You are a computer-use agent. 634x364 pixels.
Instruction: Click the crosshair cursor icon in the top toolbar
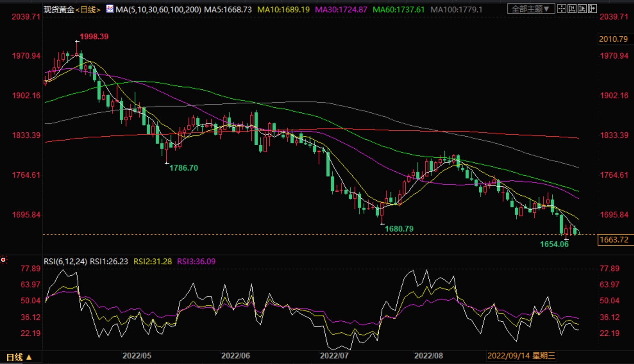(x=562, y=9)
